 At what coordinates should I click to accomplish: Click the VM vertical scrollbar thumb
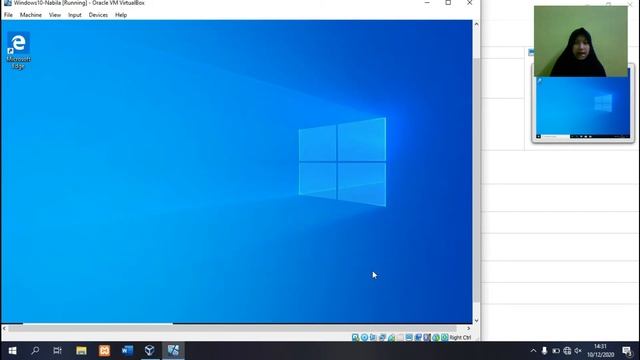[476, 180]
